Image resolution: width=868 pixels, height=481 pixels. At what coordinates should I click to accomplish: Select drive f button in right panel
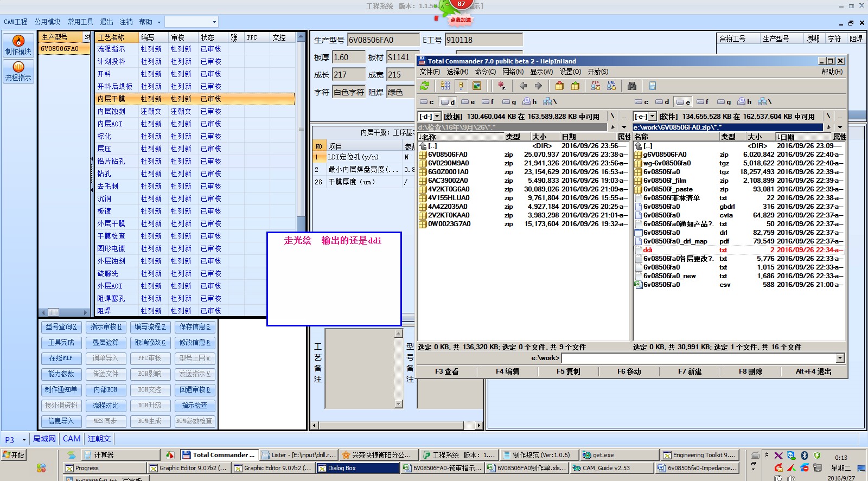point(703,101)
